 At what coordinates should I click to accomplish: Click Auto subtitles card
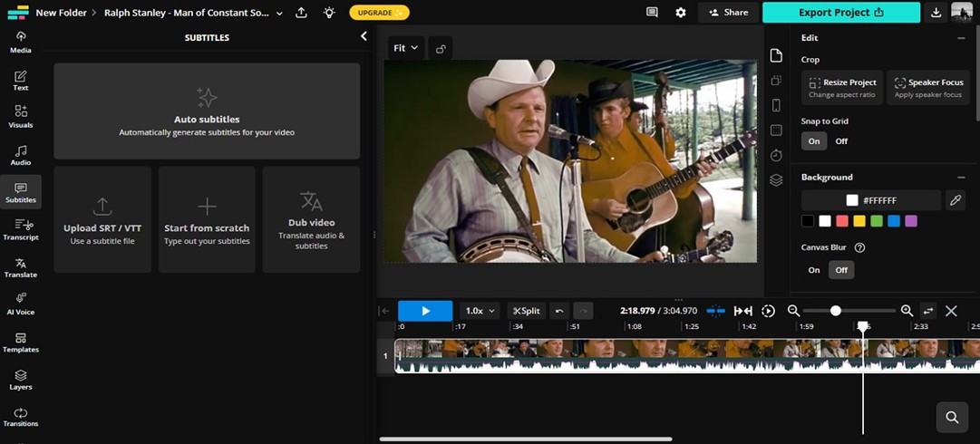click(207, 111)
